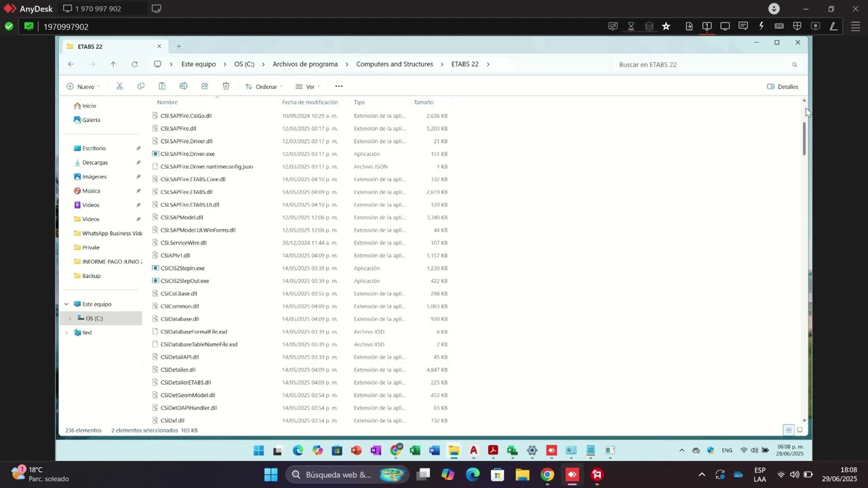The height and width of the screenshot is (488, 868).
Task: Click the Share icon in Explorer toolbar
Action: (x=204, y=86)
